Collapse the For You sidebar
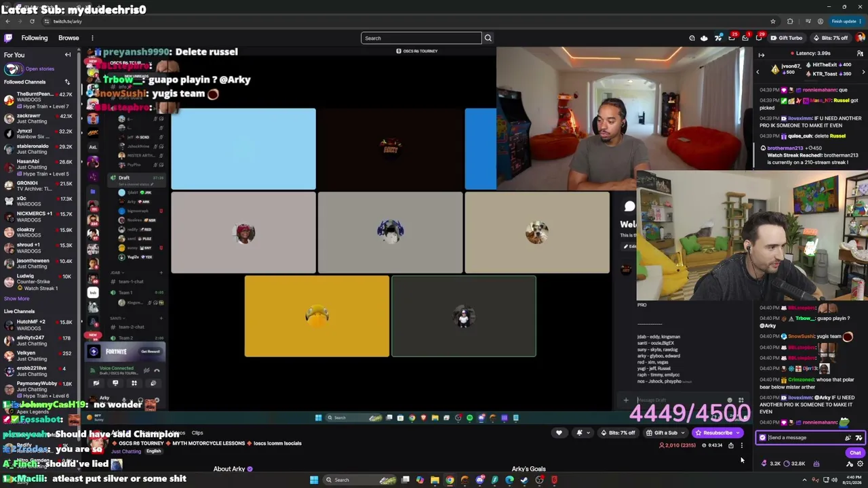This screenshot has height=488, width=868. (68, 55)
